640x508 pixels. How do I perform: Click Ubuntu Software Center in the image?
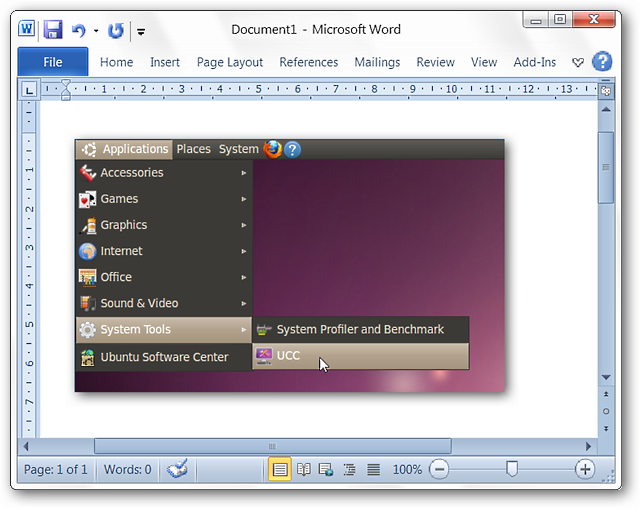[x=164, y=357]
